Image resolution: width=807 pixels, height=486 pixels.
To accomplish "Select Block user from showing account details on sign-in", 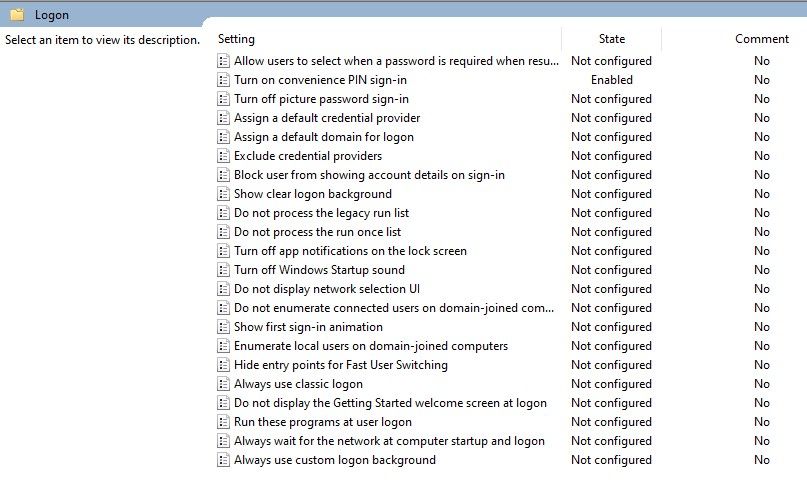I will (369, 175).
